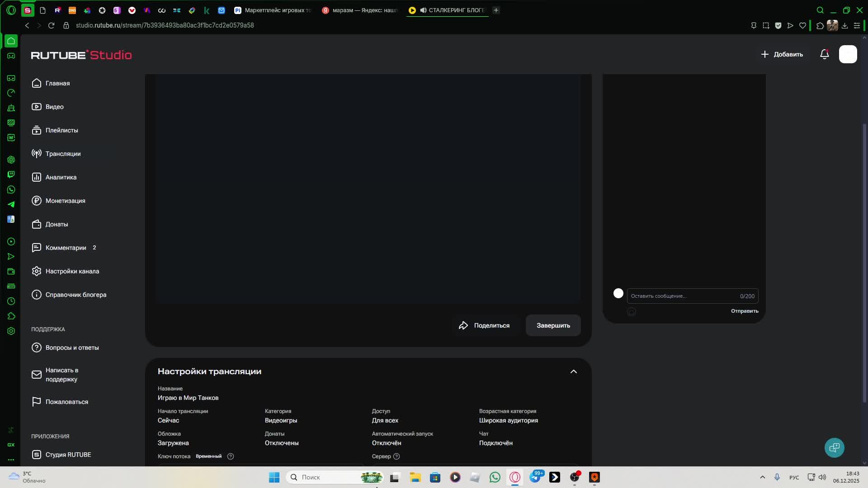Switch to the маразм — Яндекс tab
868x488 pixels.
(x=360, y=10)
